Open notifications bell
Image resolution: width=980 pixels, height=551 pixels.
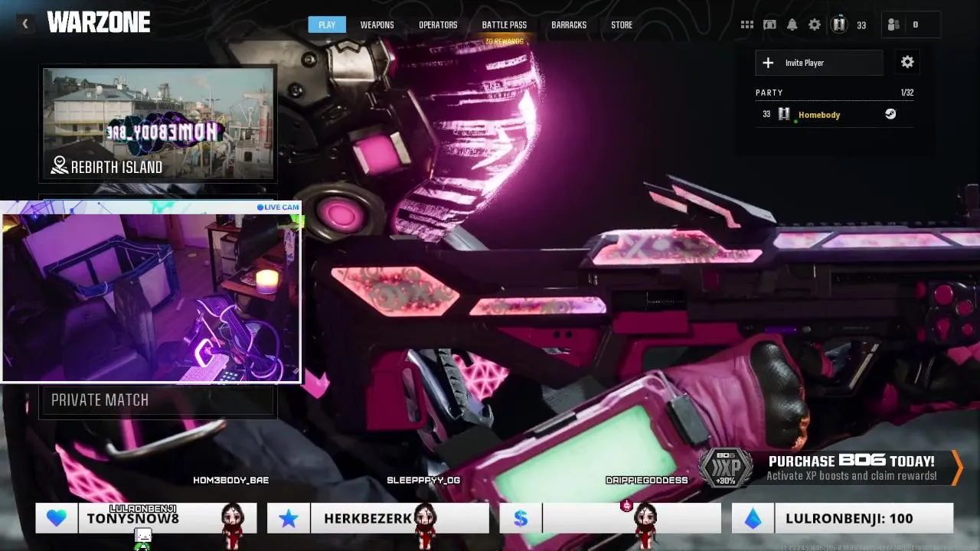[792, 24]
